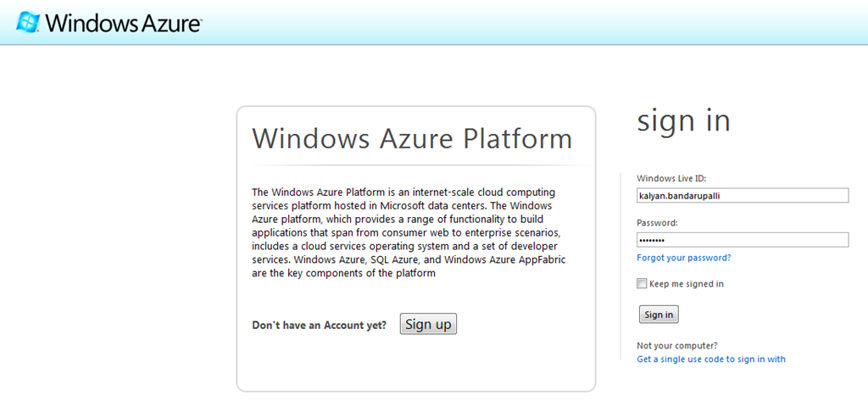
Task: Click the Windows Azure Platform heading
Action: click(x=412, y=138)
